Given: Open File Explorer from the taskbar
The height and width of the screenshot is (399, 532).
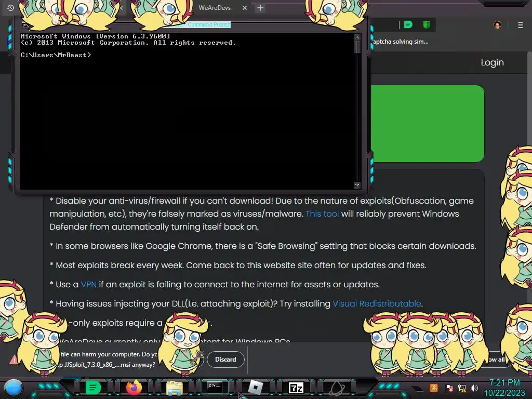Looking at the screenshot, I should 175,388.
